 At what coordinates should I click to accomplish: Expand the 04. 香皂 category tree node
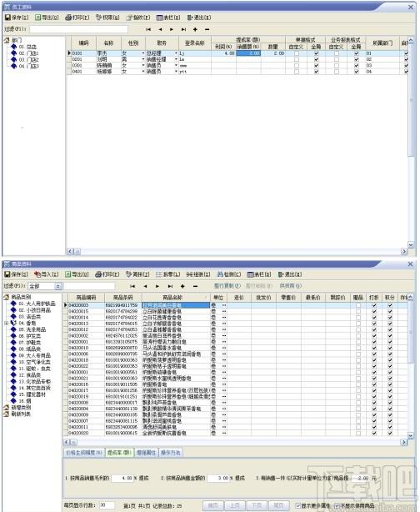click(x=6, y=324)
